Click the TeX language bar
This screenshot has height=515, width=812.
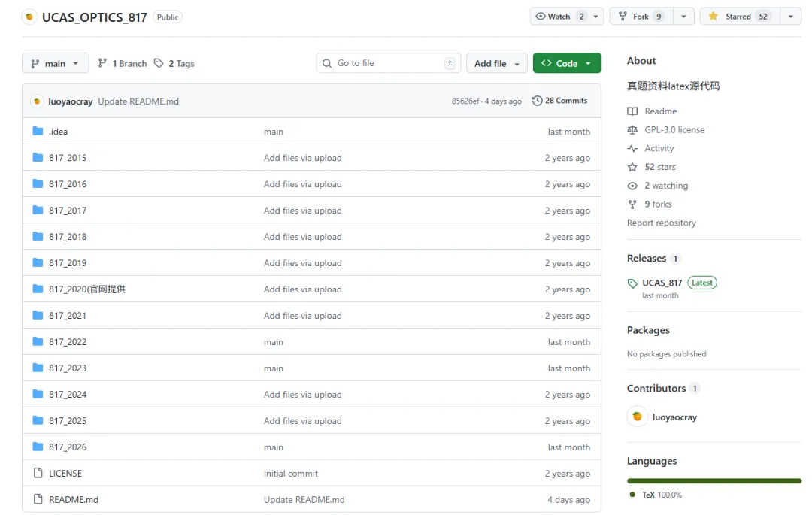point(714,481)
